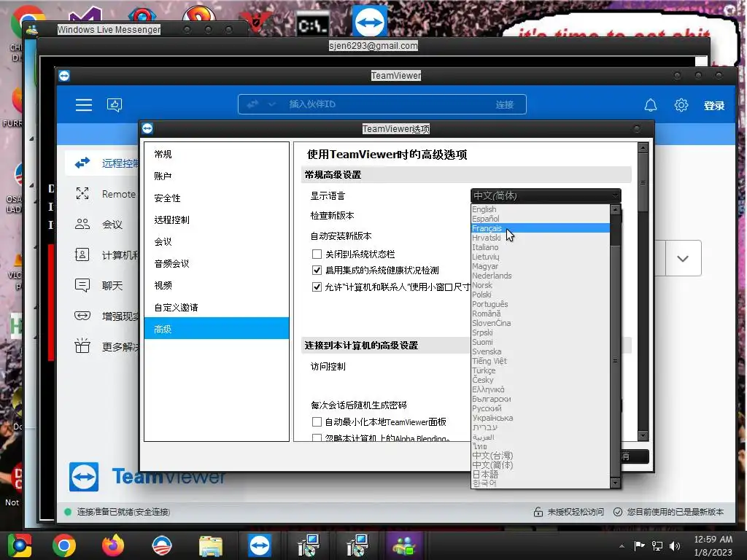Click the 连接 connect button

click(x=505, y=104)
